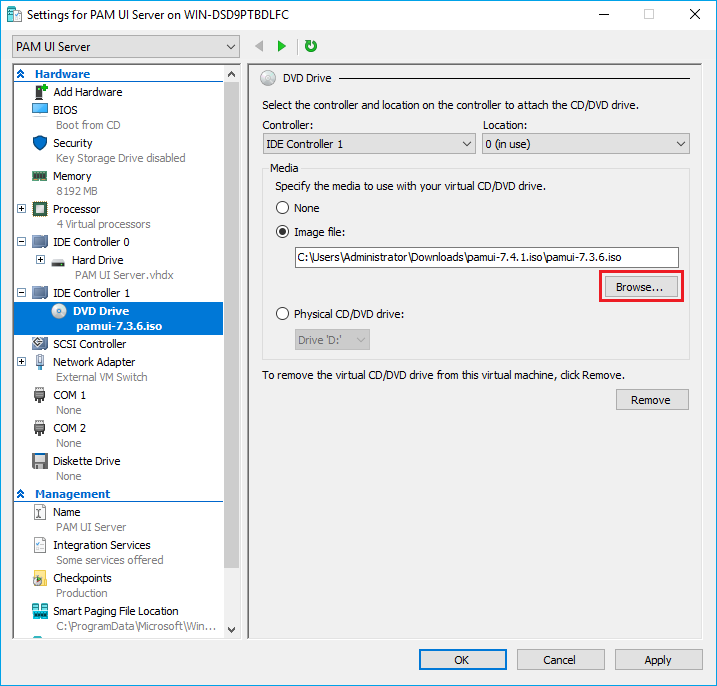
Task: Select the Add Hardware tree item
Action: [x=88, y=92]
